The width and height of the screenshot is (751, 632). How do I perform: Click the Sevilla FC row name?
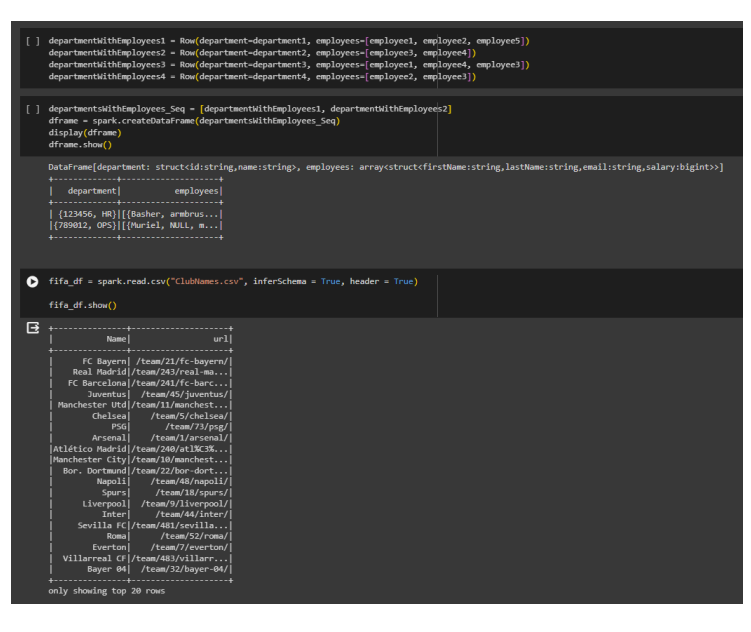coord(102,525)
